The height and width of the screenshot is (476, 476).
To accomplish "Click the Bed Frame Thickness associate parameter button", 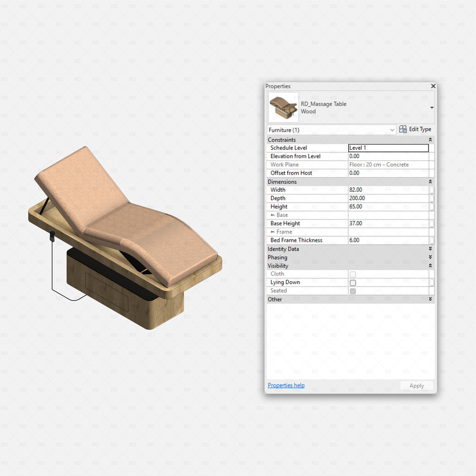I will coord(431,241).
